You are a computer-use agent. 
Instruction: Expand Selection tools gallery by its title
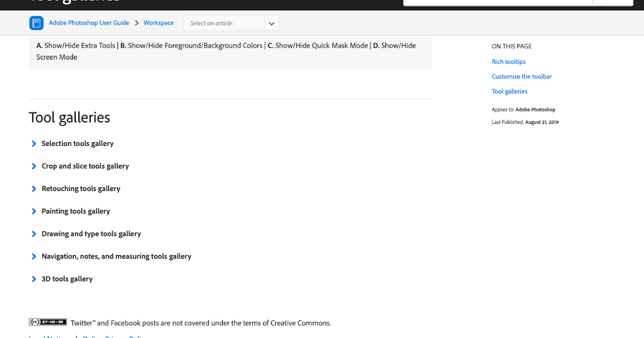coord(78,144)
